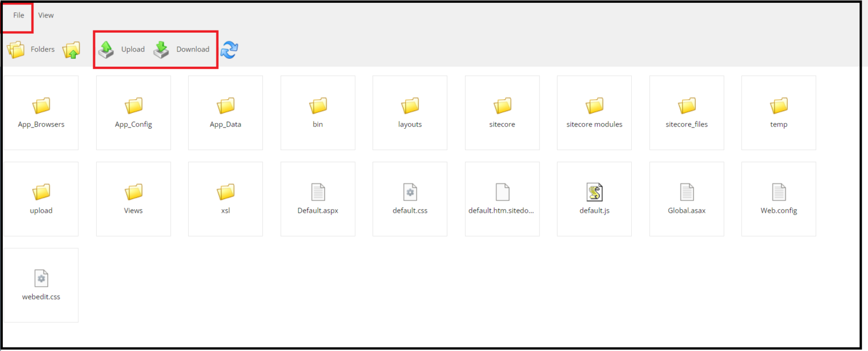Select the Default.aspx file
This screenshot has height=351, width=868.
[x=318, y=192]
